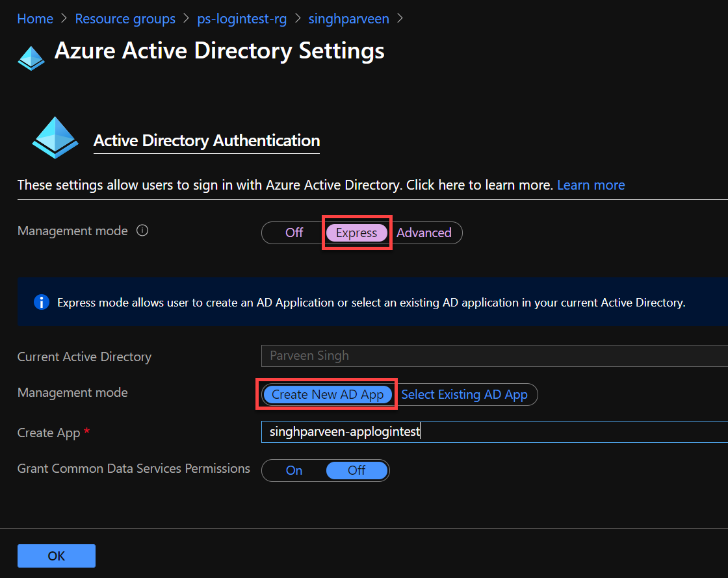
Task: Open the singhparveen breadcrumb entry
Action: (348, 19)
